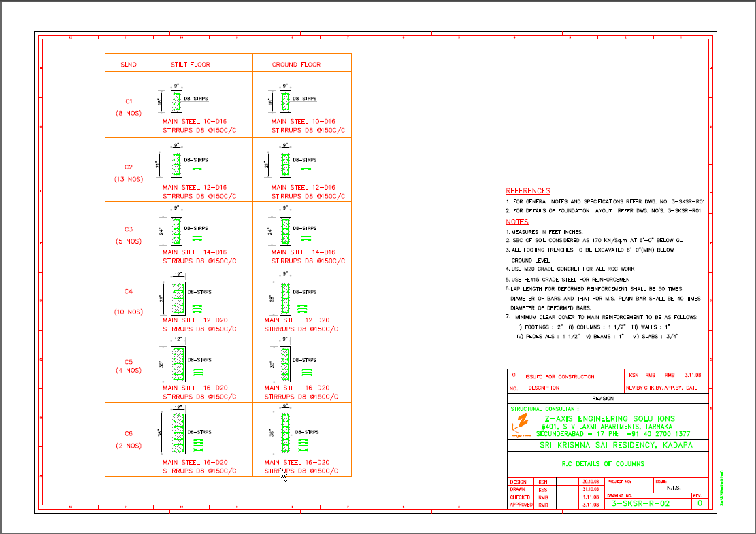Click the NOTES heading
The width and height of the screenshot is (756, 534).
point(517,222)
